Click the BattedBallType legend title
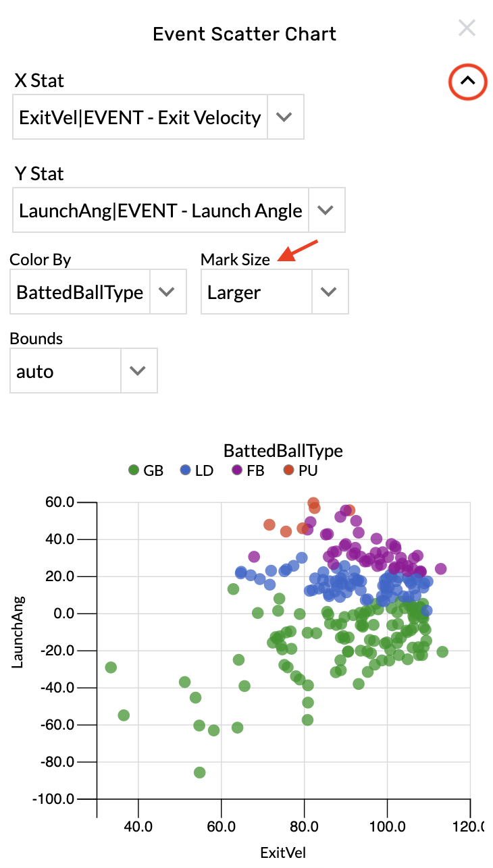Image resolution: width=493 pixels, height=868 pixels. coord(283,450)
